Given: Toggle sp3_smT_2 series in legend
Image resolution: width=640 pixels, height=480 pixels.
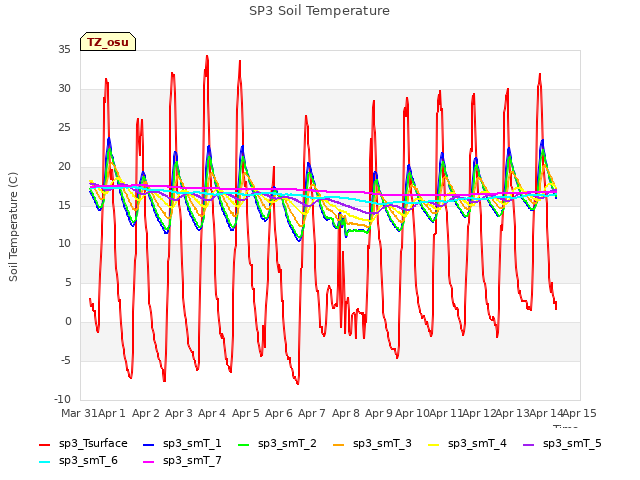Looking at the screenshot, I should point(278,444).
